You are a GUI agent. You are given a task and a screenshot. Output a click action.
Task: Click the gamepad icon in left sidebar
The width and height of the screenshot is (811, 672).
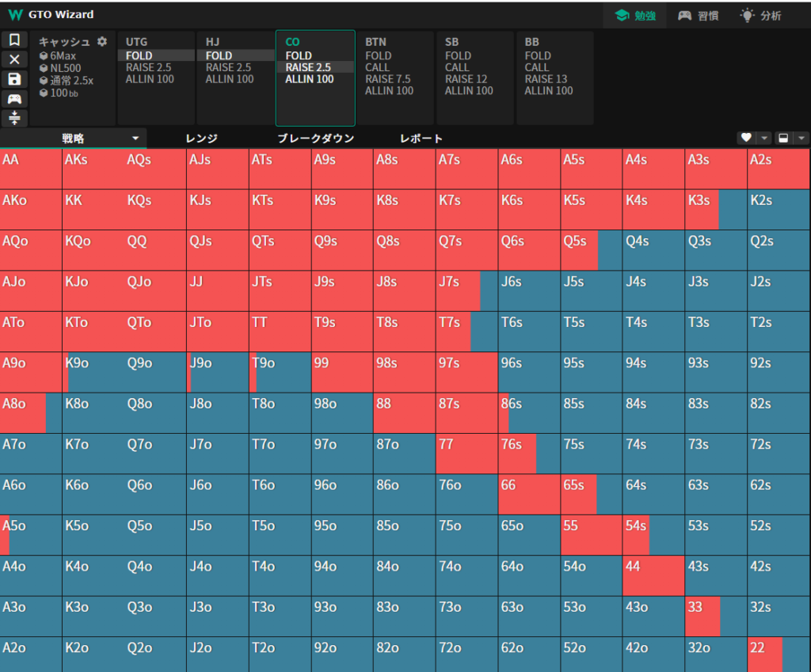tap(14, 99)
